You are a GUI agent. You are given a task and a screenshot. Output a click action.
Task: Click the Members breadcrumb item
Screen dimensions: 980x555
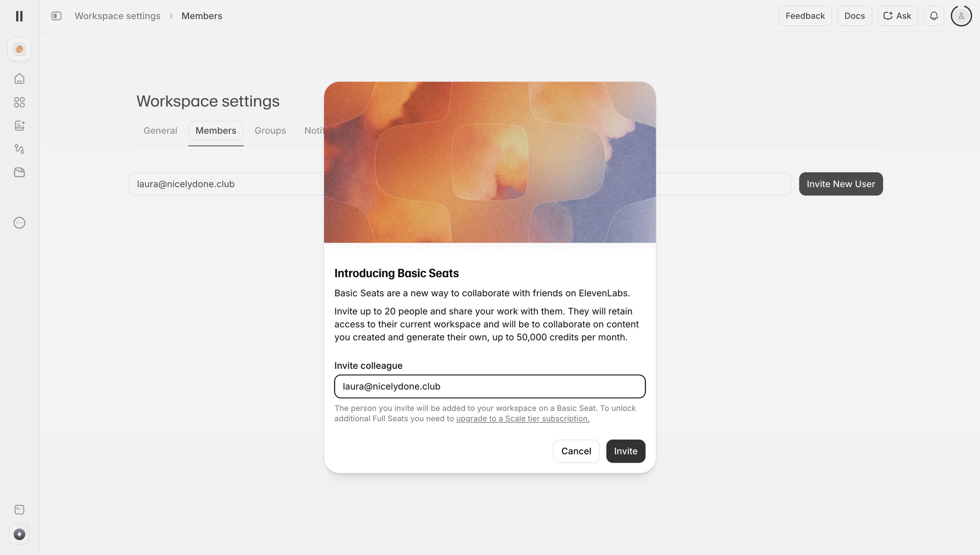(x=202, y=16)
